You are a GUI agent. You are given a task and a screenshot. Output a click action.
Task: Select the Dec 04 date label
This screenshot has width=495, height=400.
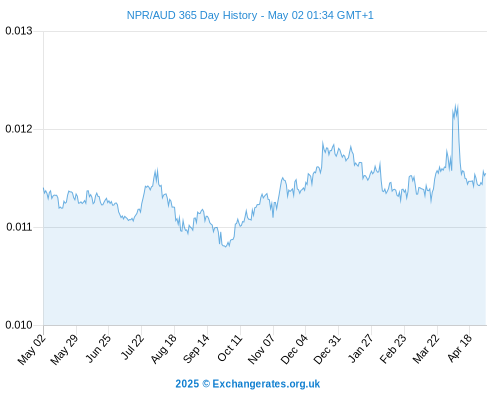coord(294,349)
